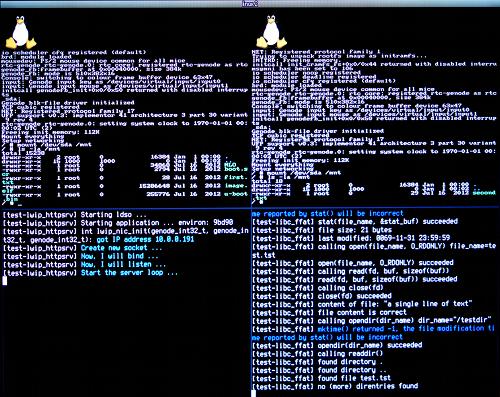Click the Tux penguin logo in the right Linux pane

[x=272, y=32]
